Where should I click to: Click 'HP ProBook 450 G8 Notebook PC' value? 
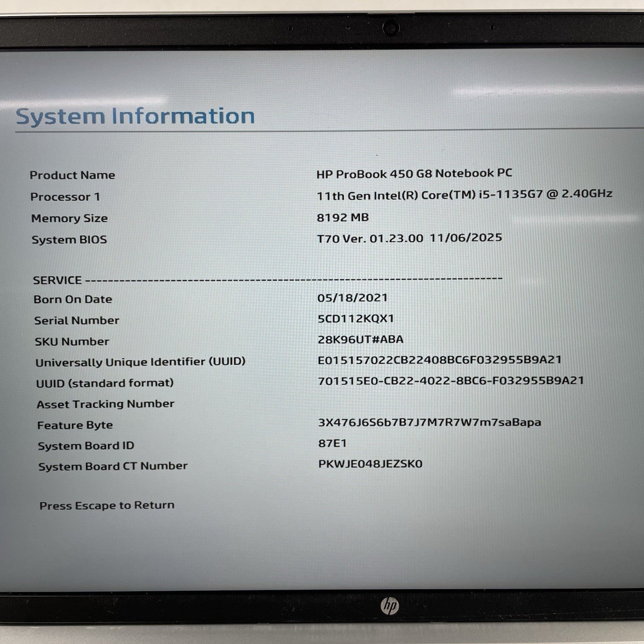point(414,173)
